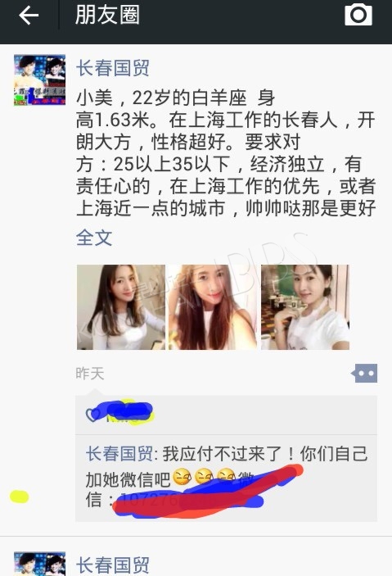This screenshot has height=576, width=392.
Task: Tap the heart likes icon
Action: pyautogui.click(x=92, y=415)
